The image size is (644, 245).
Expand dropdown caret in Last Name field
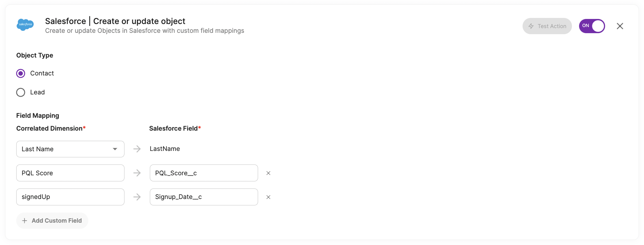click(115, 149)
